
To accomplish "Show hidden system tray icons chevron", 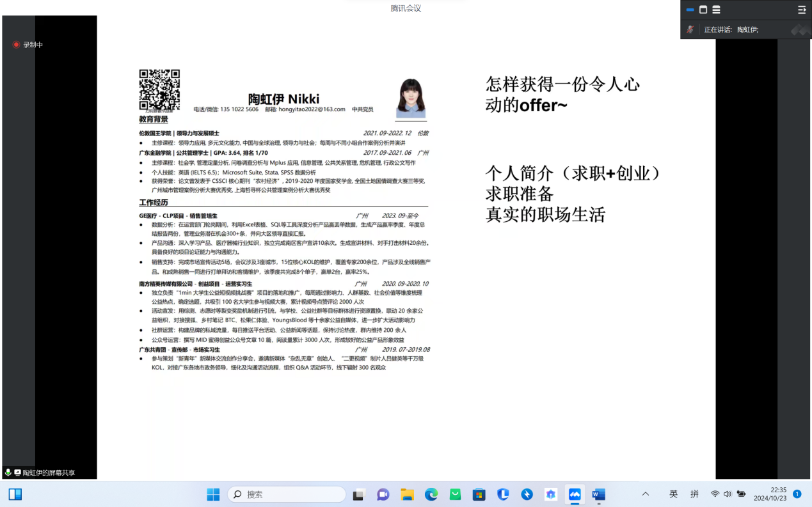I will click(646, 494).
